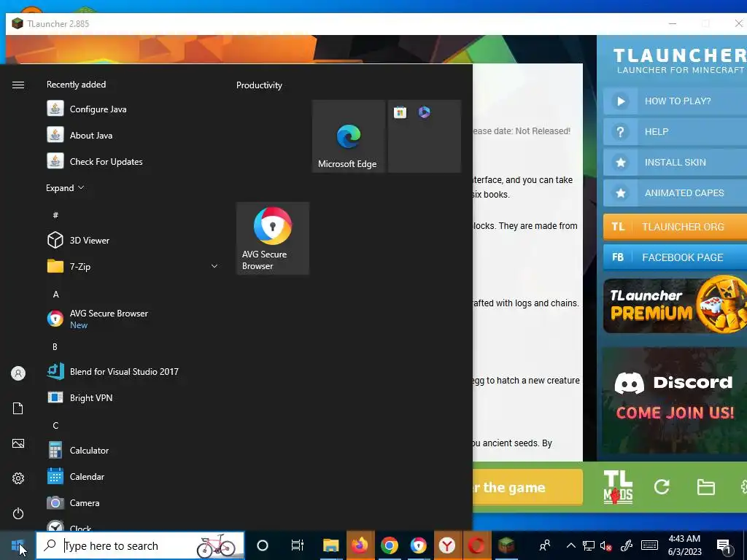Screen dimensions: 747x560
Task: Click the Power icon in Start menu
Action: click(18, 513)
